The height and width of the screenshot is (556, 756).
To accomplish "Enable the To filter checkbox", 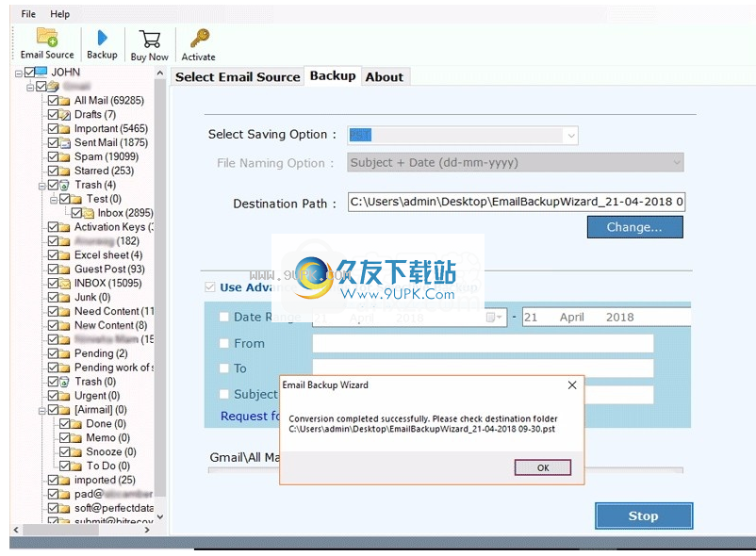I will click(223, 368).
